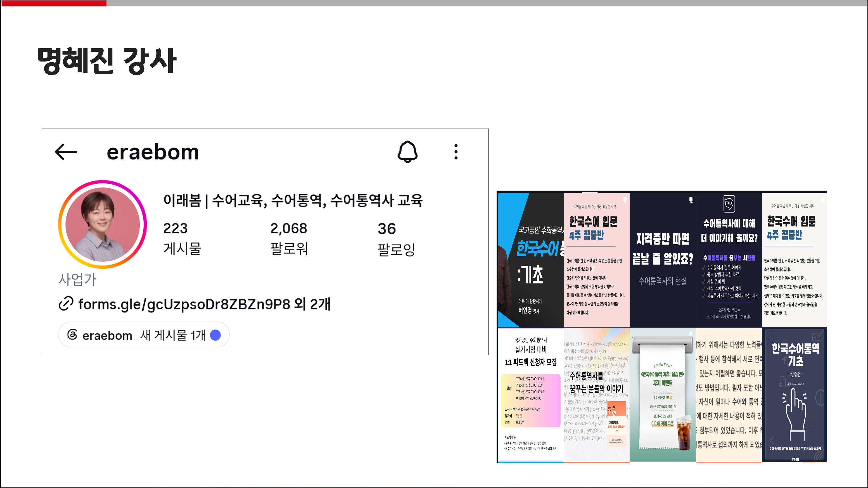The image size is (868, 488).
Task: Click the blue new-post indicator dot
Action: pyautogui.click(x=215, y=335)
